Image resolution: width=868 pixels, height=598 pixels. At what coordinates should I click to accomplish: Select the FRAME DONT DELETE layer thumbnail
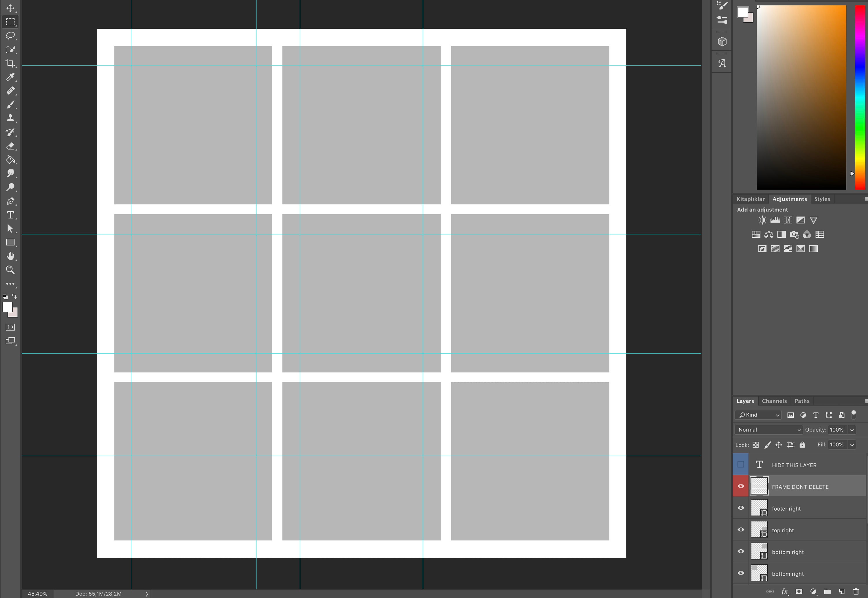[759, 486]
